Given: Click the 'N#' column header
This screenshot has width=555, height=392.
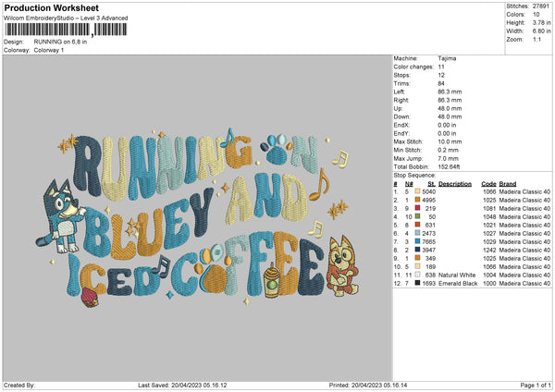Looking at the screenshot, I should [409, 184].
